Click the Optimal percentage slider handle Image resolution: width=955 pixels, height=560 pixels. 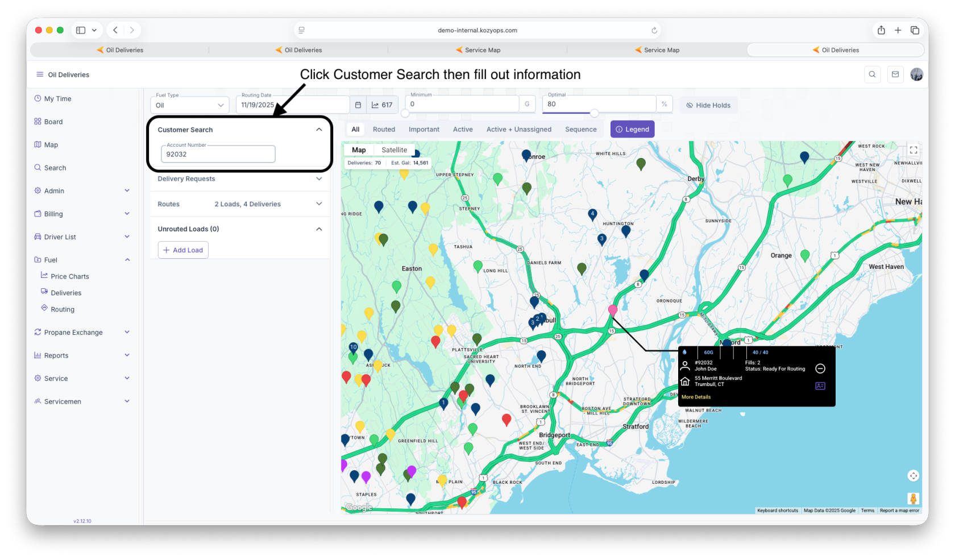pos(594,113)
